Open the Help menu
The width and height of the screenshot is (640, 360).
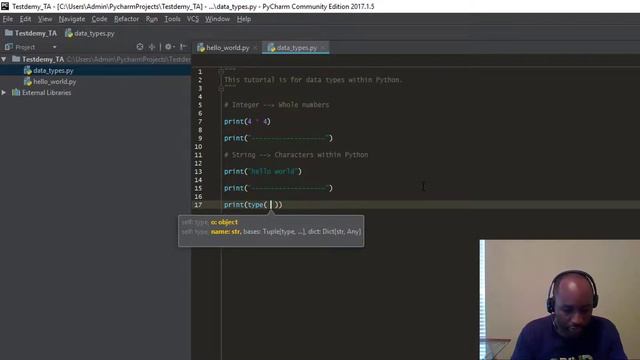244,19
